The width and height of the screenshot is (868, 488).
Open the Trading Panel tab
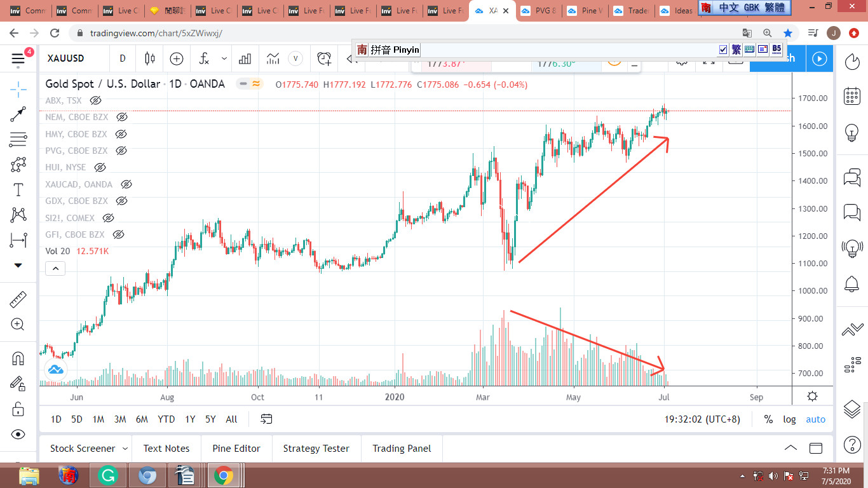[x=402, y=449]
